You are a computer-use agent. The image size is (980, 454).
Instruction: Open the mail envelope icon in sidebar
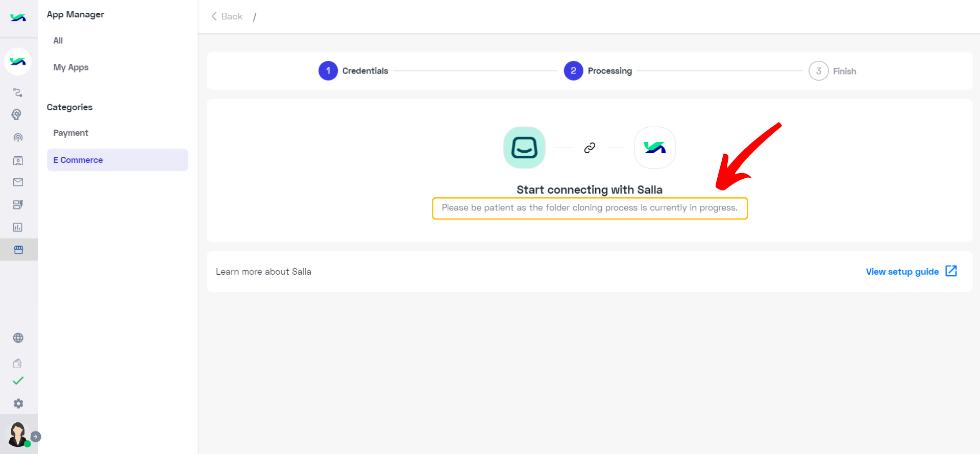pyautogui.click(x=18, y=182)
